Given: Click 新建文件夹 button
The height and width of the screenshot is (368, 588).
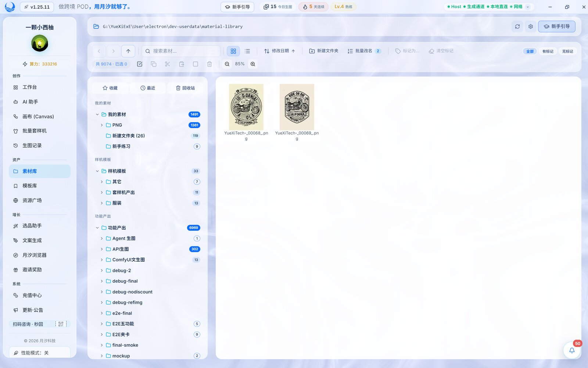Looking at the screenshot, I should point(324,51).
